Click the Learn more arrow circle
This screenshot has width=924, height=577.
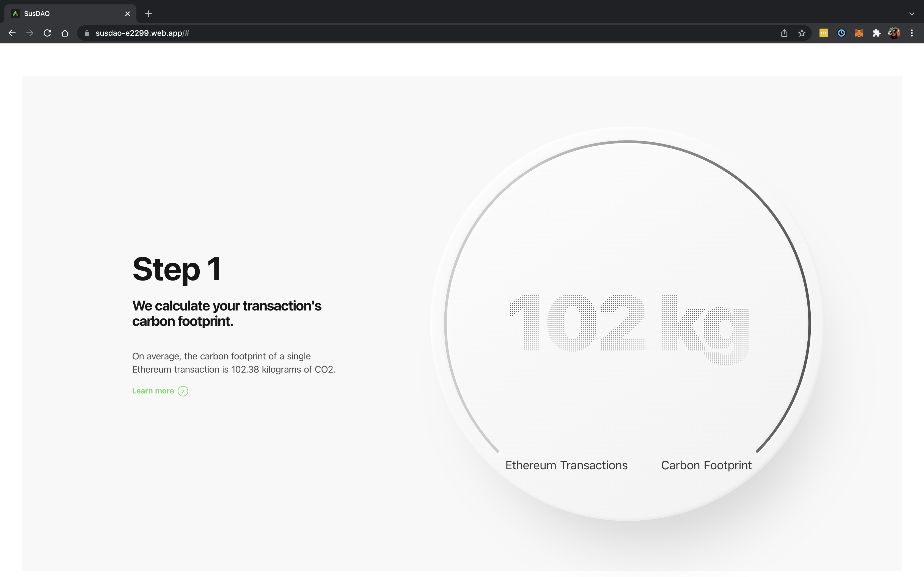pyautogui.click(x=183, y=391)
